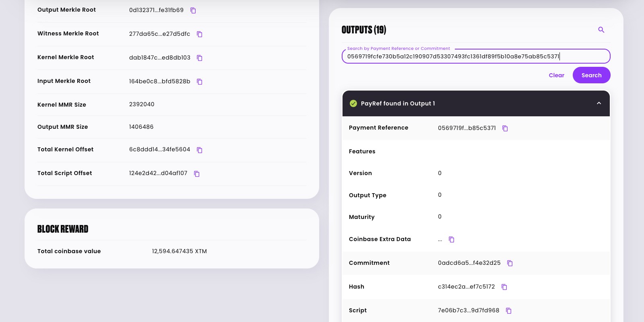
Task: Copy the Total Kernel Offset value
Action: click(x=200, y=150)
